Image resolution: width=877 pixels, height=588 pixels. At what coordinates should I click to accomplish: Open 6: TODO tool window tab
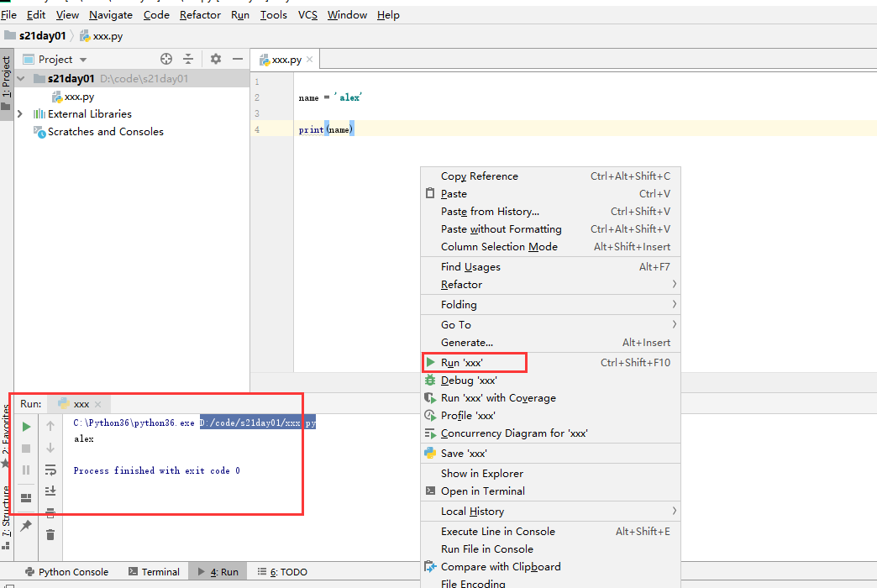point(282,572)
